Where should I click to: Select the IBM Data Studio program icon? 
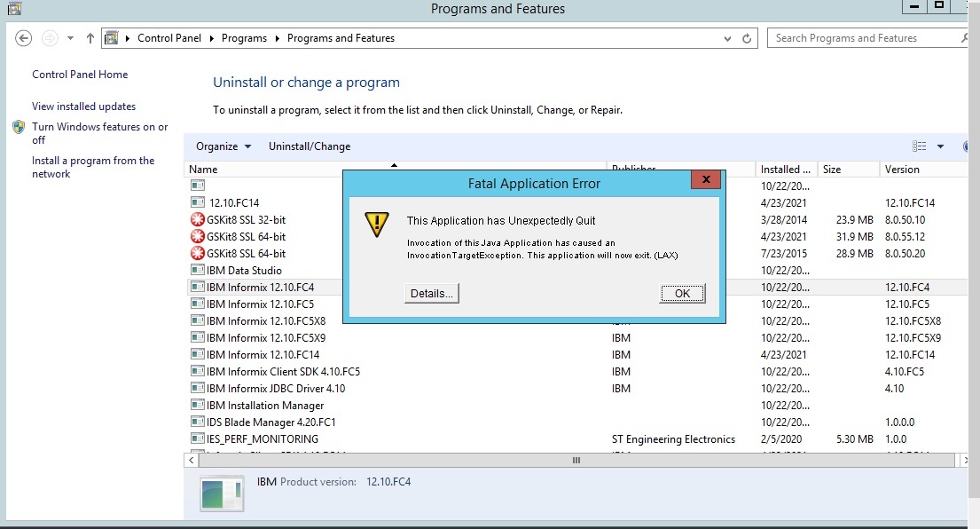click(198, 271)
